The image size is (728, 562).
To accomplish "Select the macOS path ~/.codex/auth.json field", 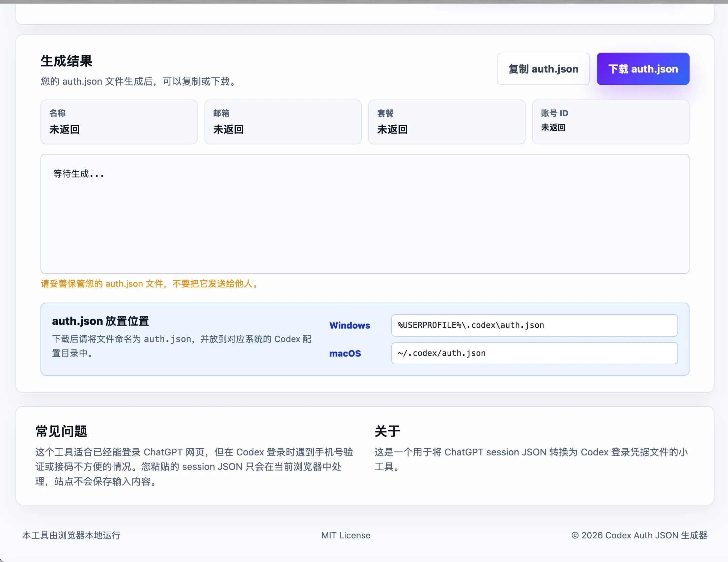I will click(534, 353).
